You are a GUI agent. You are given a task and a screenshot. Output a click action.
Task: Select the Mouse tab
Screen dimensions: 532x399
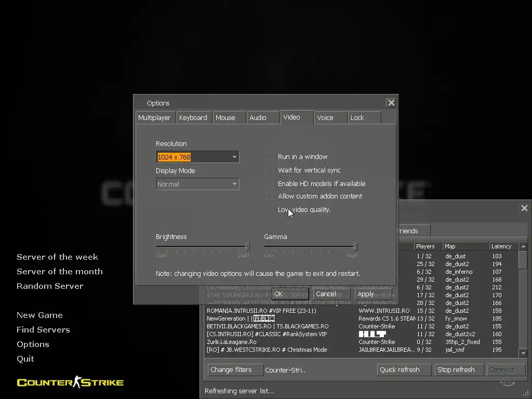[229, 118]
